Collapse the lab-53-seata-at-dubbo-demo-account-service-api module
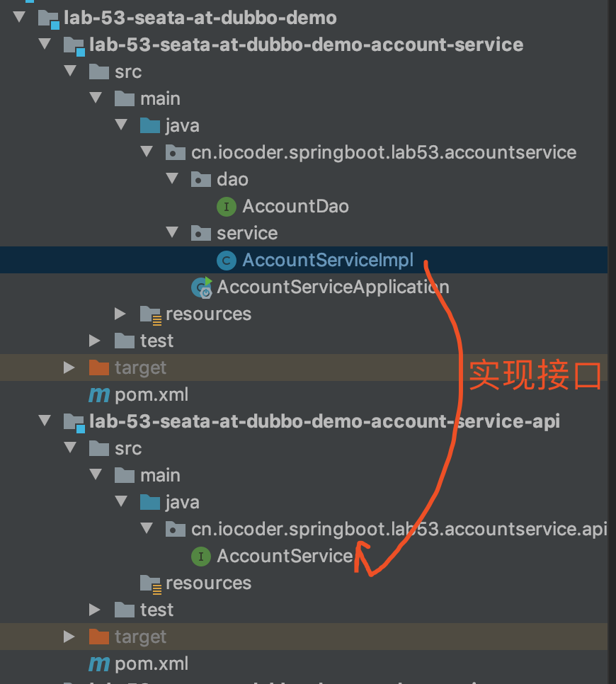Image resolution: width=616 pixels, height=684 pixels. [45, 421]
